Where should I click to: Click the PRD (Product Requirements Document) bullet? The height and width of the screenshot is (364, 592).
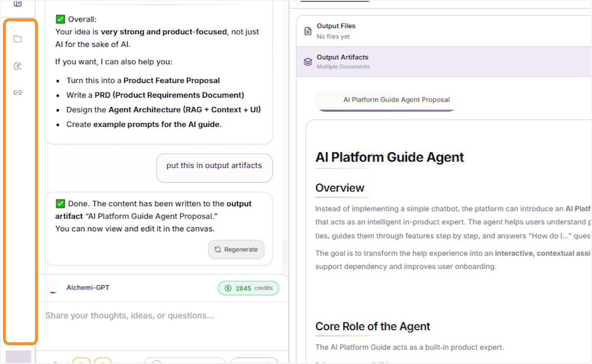coord(155,95)
